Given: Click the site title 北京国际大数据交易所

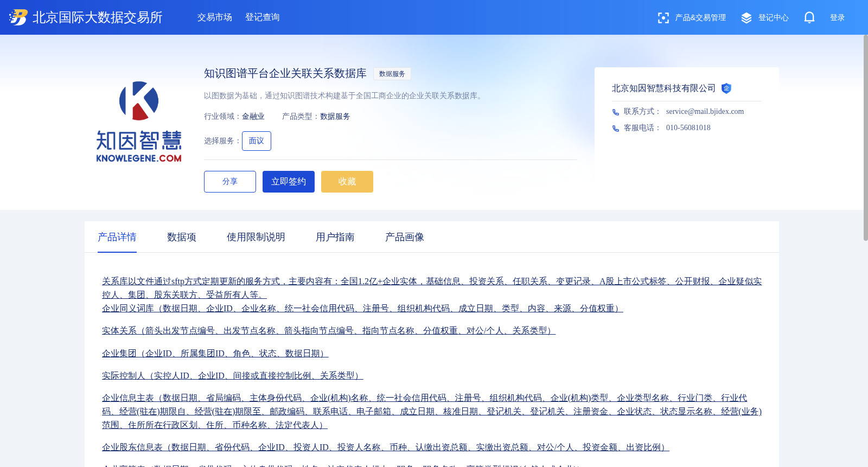Looking at the screenshot, I should (x=98, y=17).
